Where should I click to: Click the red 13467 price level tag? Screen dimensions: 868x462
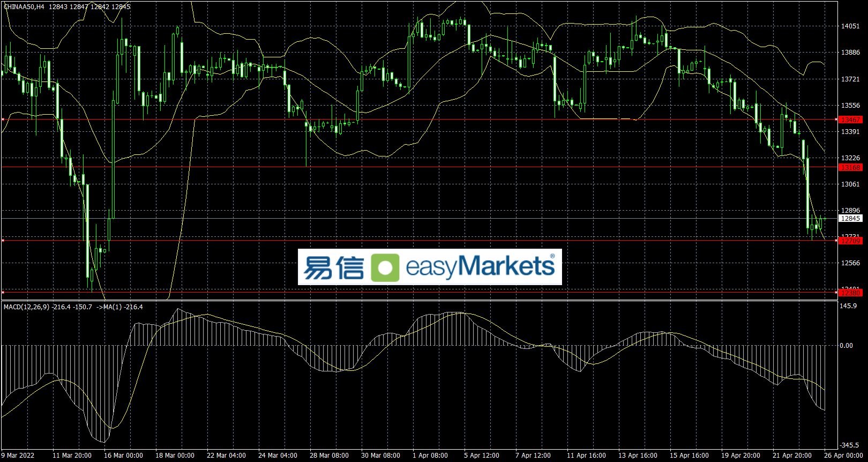click(x=850, y=120)
